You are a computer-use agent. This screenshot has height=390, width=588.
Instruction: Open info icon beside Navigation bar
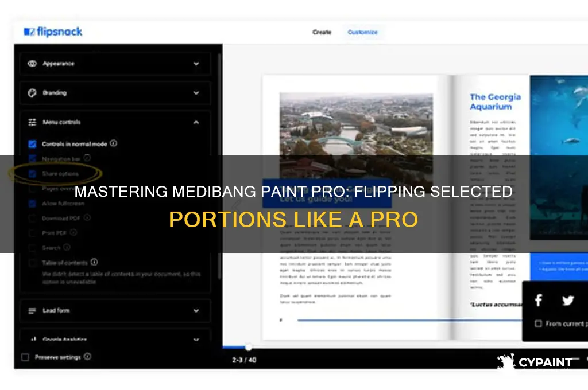click(x=87, y=158)
